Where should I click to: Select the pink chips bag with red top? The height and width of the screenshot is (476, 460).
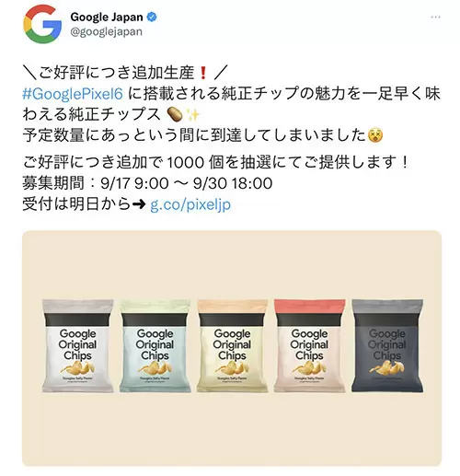point(309,346)
